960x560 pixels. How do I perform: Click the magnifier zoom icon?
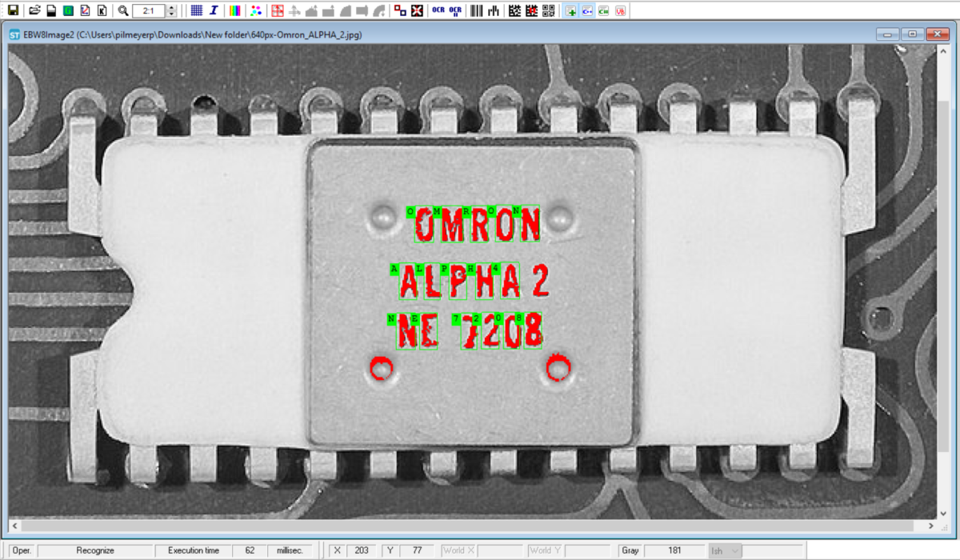[122, 10]
